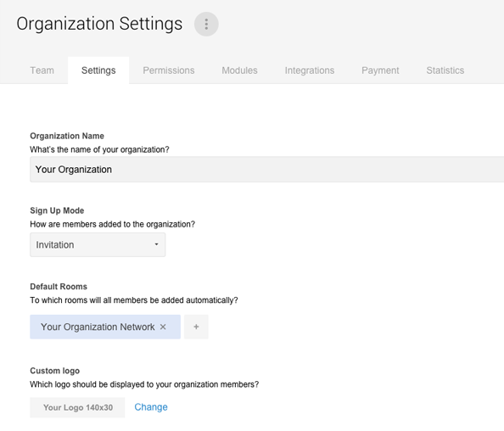The image size is (504, 431).
Task: Select the Your Organization Network room chip
Action: coord(105,327)
